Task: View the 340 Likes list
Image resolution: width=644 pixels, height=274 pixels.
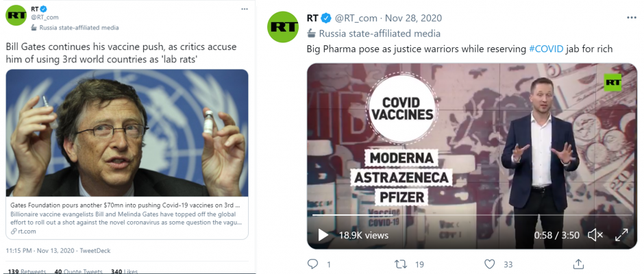Action: 124,271
